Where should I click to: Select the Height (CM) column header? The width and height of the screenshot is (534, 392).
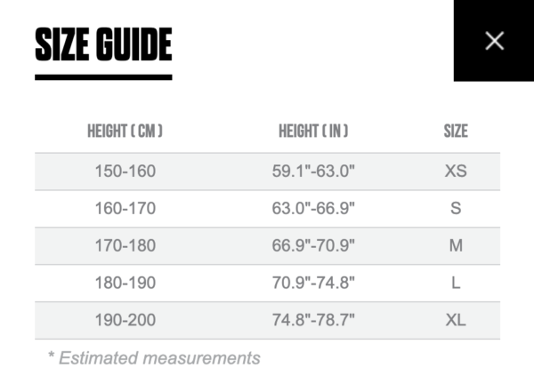tap(125, 131)
